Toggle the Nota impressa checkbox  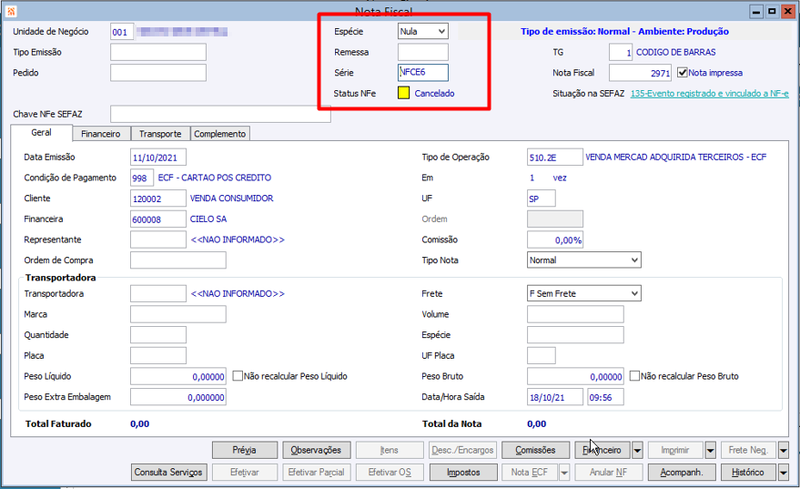[682, 72]
